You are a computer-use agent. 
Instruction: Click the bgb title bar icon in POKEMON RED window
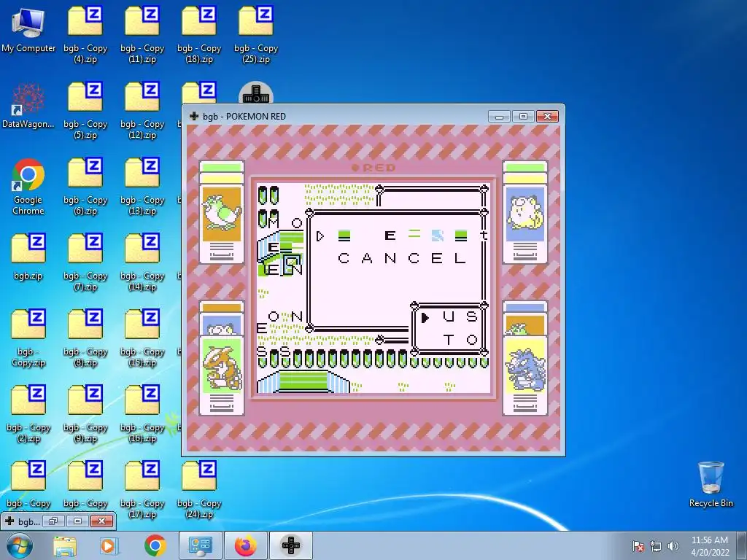pyautogui.click(x=194, y=116)
